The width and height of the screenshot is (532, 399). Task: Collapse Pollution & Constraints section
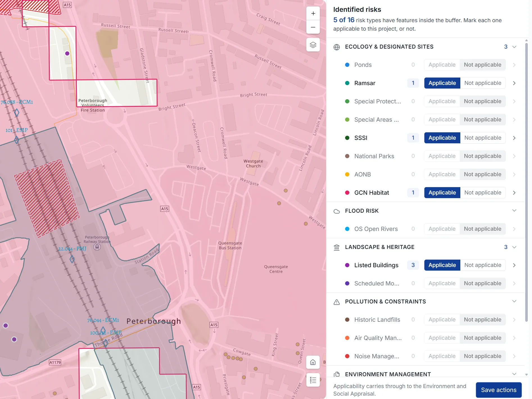[514, 301]
